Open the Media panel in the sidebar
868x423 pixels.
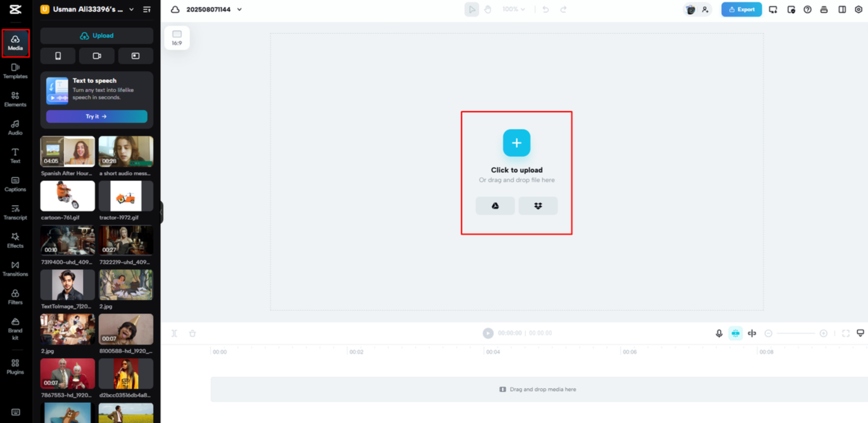click(15, 43)
